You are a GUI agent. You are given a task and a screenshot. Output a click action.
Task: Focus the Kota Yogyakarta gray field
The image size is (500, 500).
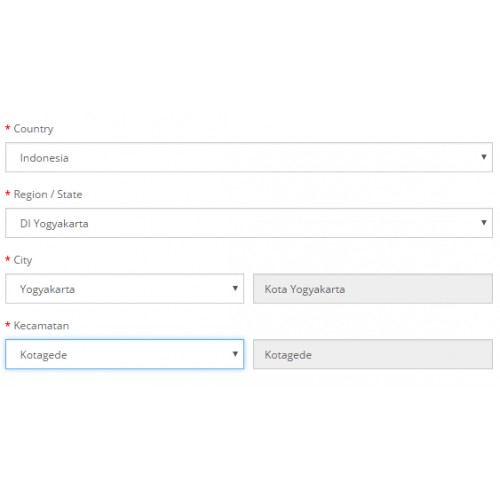click(373, 289)
